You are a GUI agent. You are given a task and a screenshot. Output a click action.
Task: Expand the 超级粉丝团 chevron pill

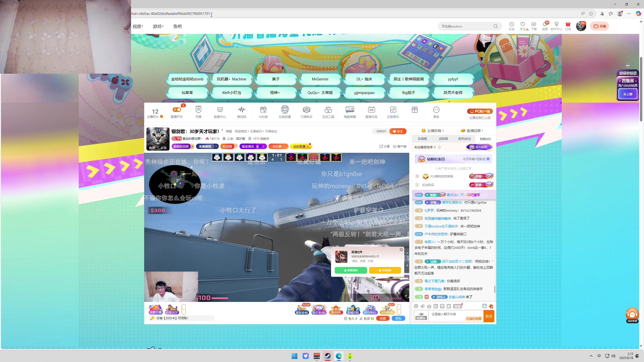(183, 146)
